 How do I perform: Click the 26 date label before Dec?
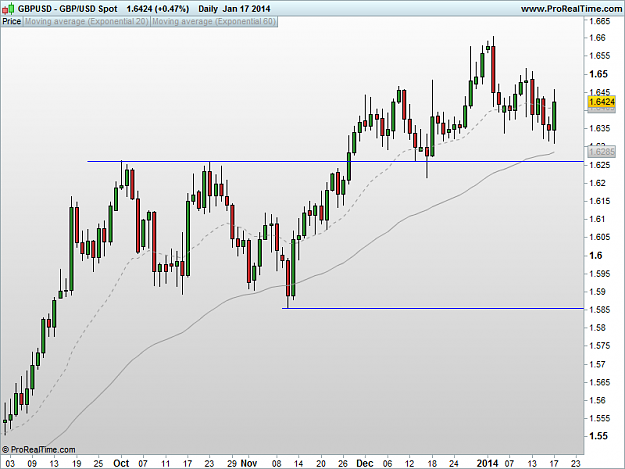(x=343, y=464)
